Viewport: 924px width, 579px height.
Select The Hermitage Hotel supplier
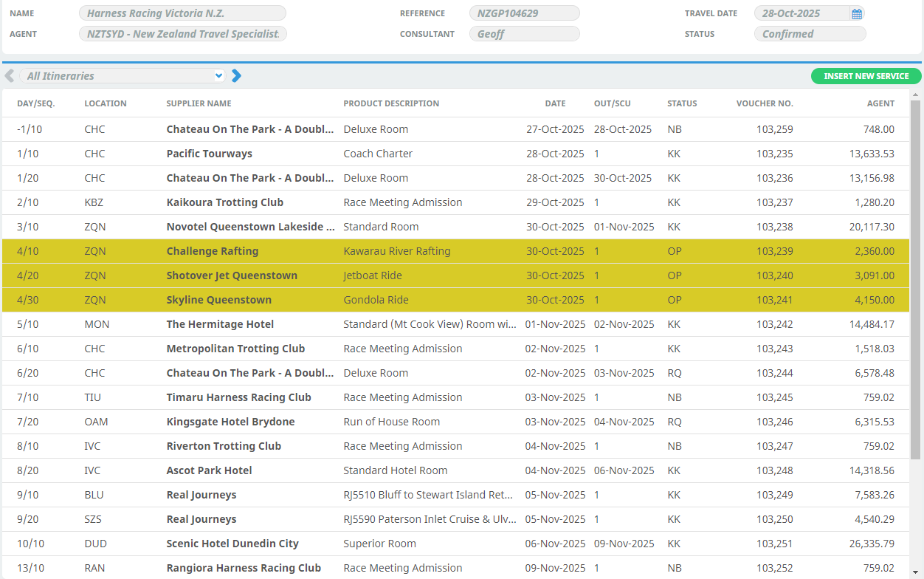[x=220, y=324]
